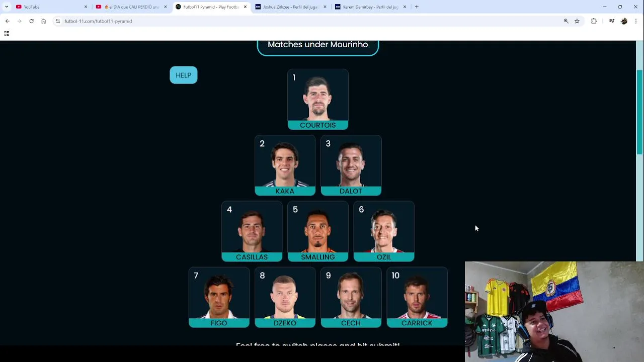This screenshot has height=362, width=644.
Task: Select the Ozil card in position 6
Action: (384, 231)
